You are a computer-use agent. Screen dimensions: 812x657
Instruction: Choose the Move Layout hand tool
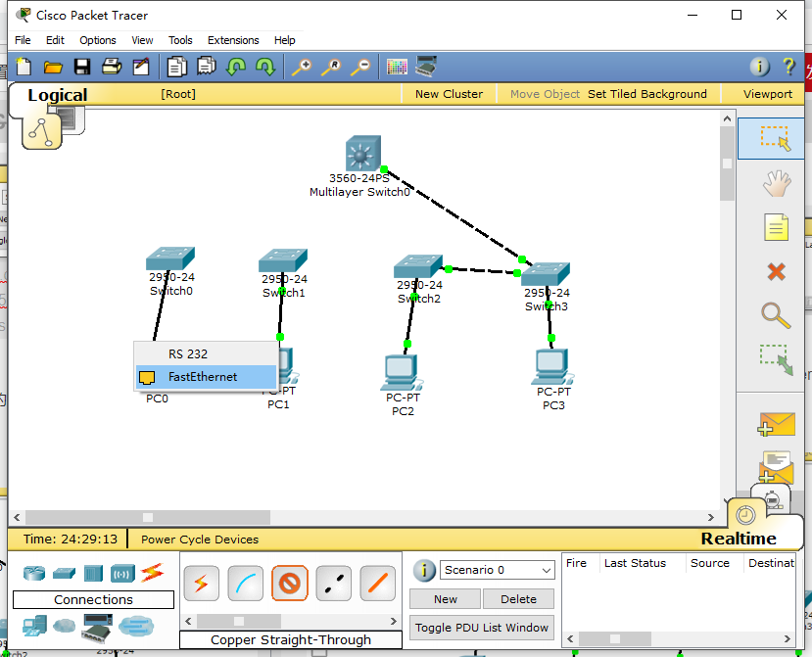[777, 183]
